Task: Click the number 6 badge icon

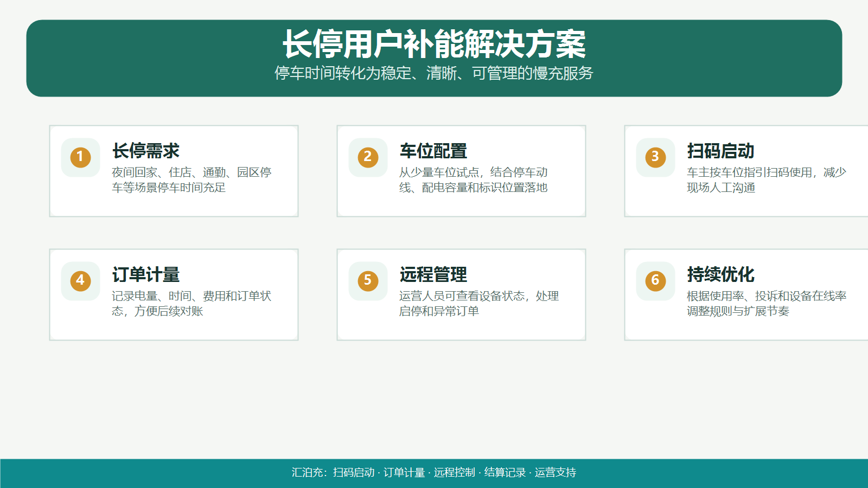Action: 655,281
